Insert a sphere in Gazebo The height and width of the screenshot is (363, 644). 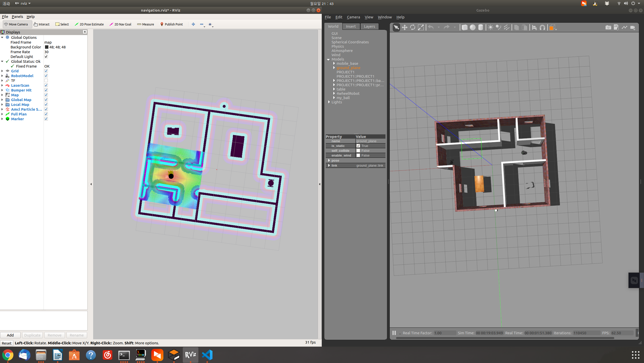click(473, 27)
